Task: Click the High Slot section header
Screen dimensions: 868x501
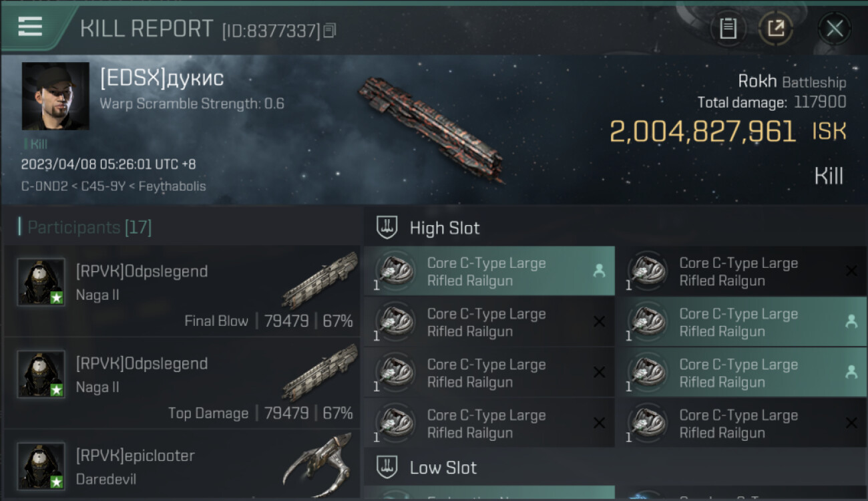Action: click(x=445, y=228)
